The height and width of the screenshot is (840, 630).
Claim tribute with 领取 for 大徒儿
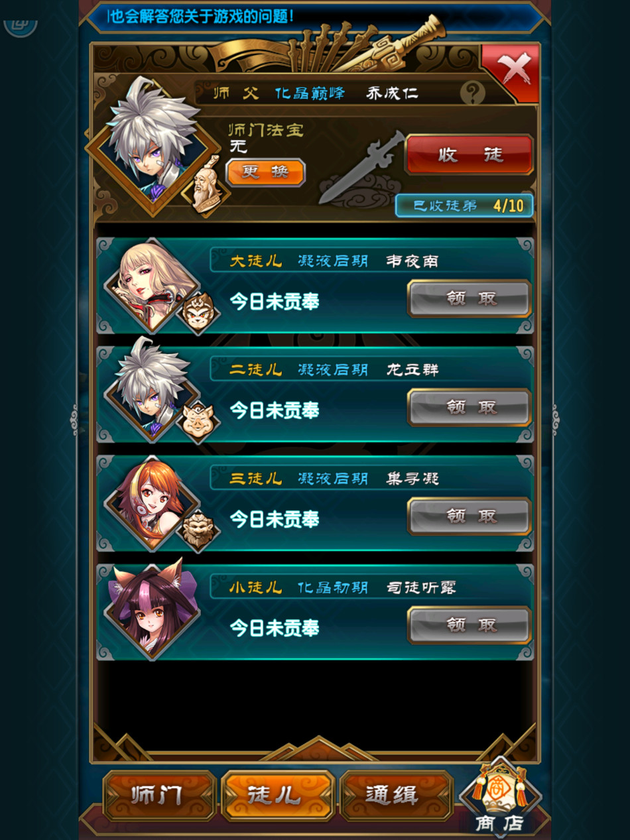click(469, 298)
